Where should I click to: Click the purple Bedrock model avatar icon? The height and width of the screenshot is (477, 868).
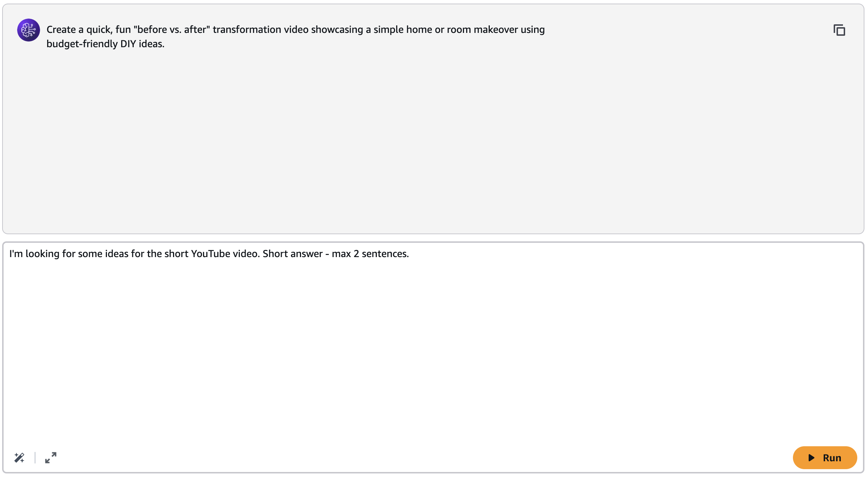[x=29, y=30]
